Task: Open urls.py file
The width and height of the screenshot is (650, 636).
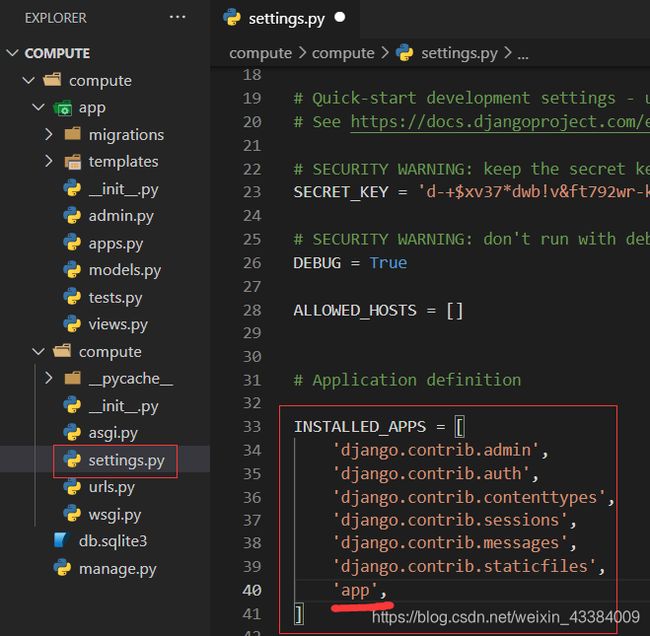Action: pos(112,487)
